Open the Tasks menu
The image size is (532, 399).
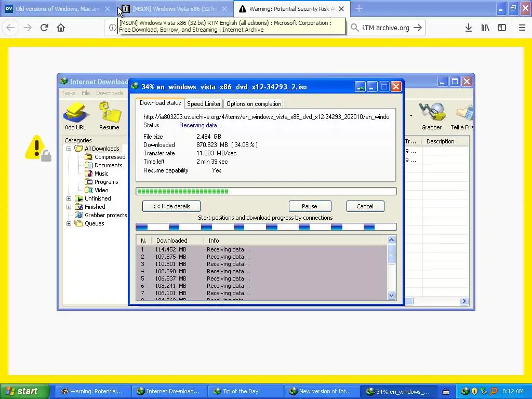pyautogui.click(x=69, y=93)
